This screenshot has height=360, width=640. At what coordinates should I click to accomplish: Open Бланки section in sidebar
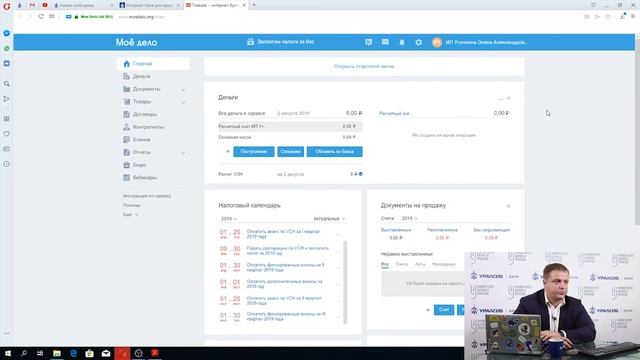(x=141, y=140)
